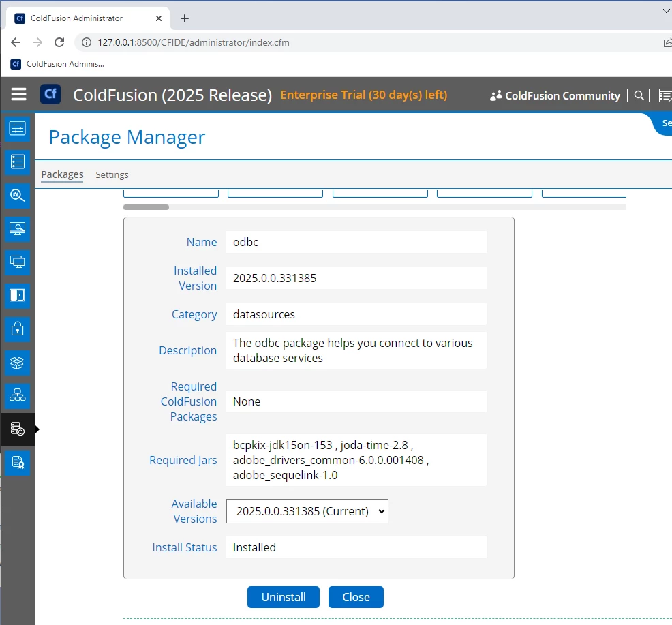Click the ColdFusion Cf logo in header
Viewport: 672px width, 625px height.
(50, 94)
